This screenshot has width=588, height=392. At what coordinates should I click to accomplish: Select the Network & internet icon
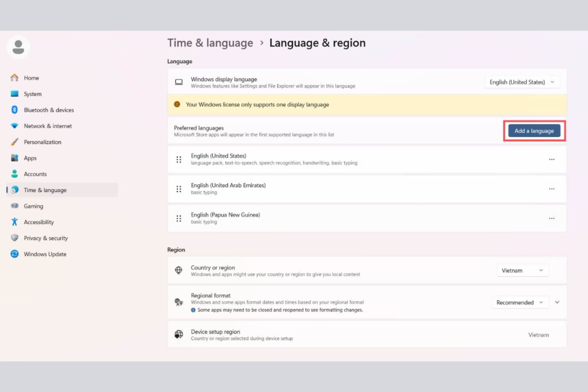14,126
